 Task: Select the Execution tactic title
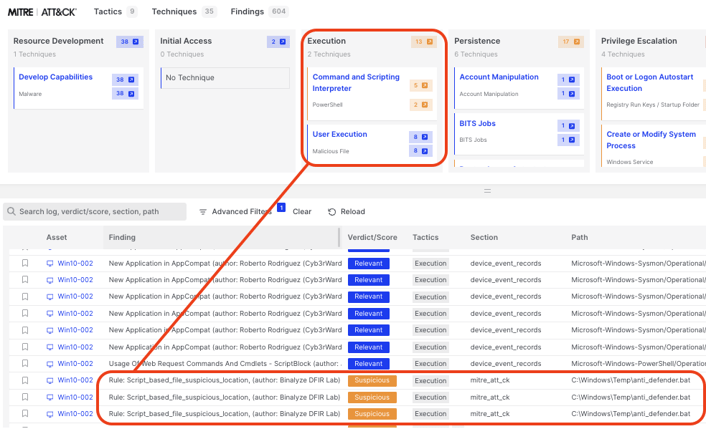[x=326, y=41]
